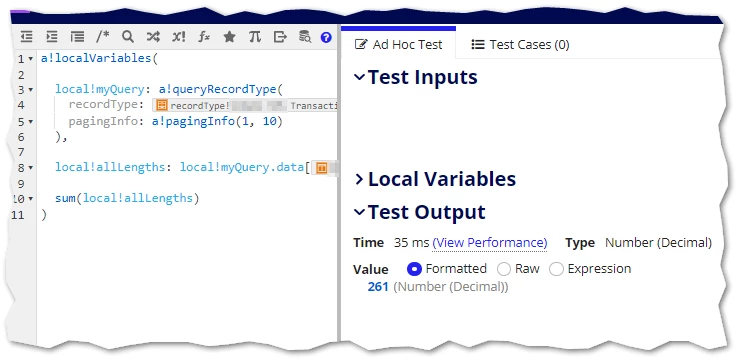Select the Expression value option
Screen dimensions: 738x360
click(556, 269)
